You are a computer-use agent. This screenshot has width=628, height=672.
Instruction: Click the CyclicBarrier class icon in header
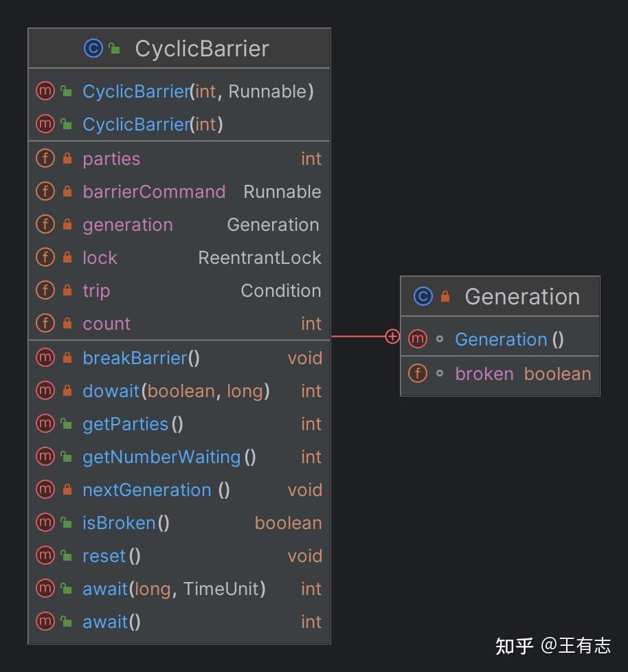pos(93,48)
